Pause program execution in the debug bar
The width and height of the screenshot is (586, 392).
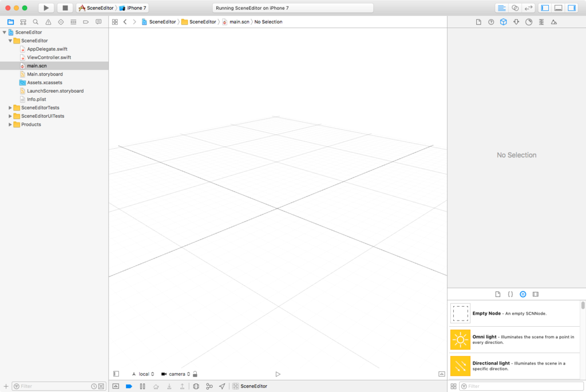[142, 386]
